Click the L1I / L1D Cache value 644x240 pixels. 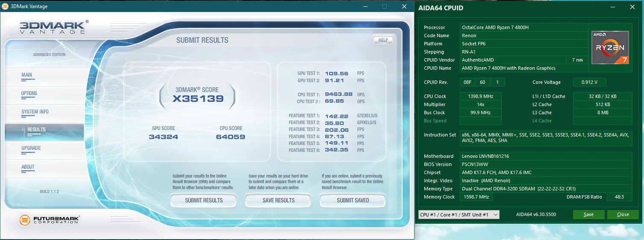pos(603,96)
